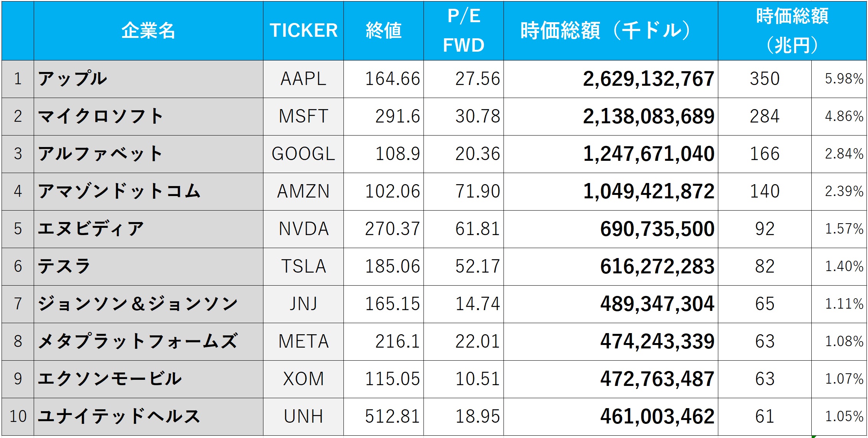Select the P/E FWD header cell
The width and height of the screenshot is (868, 438).
463,31
